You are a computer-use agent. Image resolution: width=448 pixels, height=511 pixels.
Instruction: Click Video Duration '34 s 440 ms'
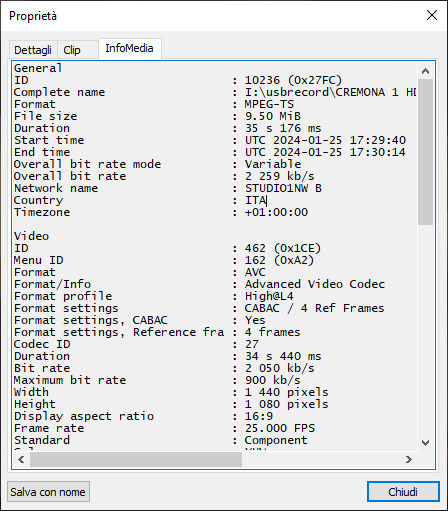pos(283,356)
